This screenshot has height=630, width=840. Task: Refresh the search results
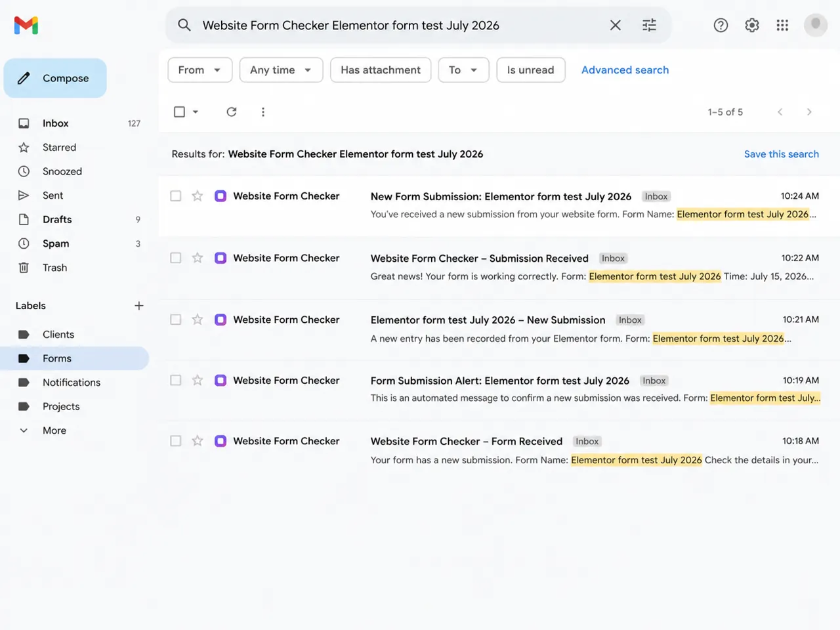(x=232, y=112)
